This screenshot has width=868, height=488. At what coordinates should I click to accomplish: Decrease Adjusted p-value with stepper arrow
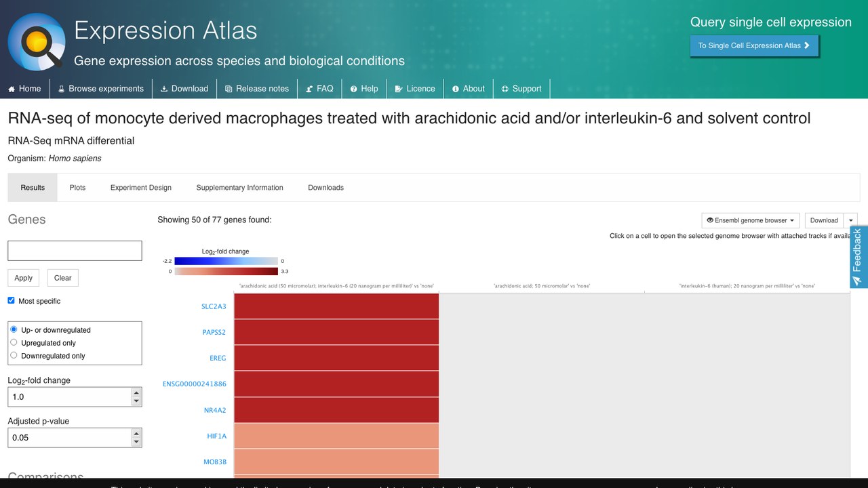pos(137,443)
